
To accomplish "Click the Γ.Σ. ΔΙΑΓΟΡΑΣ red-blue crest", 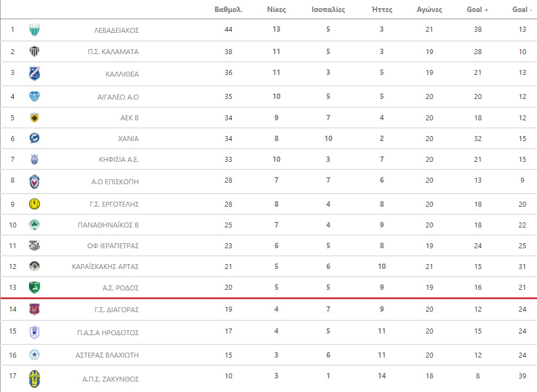I will pyautogui.click(x=34, y=309).
